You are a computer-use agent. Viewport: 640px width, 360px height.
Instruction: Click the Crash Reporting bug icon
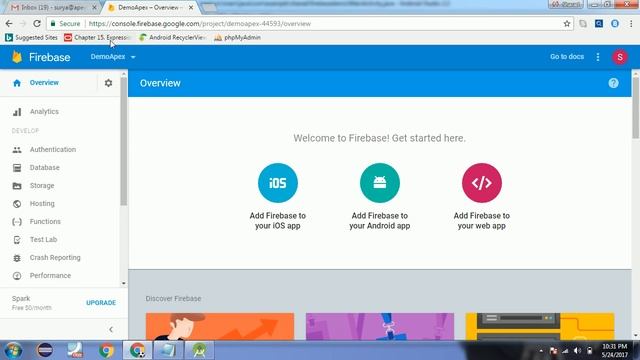pos(17,258)
